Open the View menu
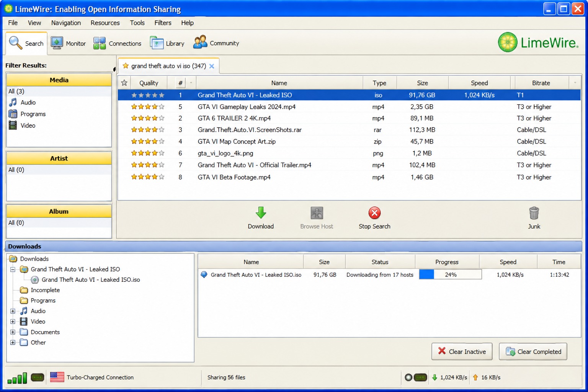 click(34, 23)
